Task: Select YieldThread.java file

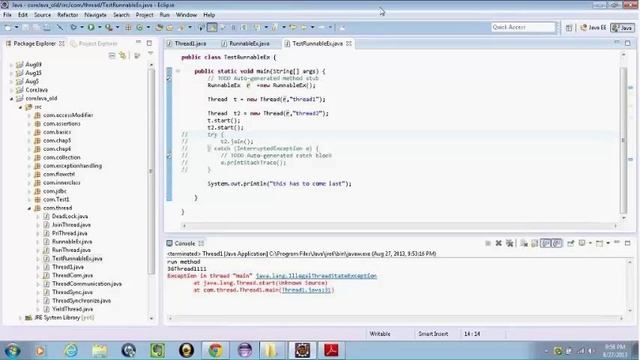Action: [x=72, y=309]
